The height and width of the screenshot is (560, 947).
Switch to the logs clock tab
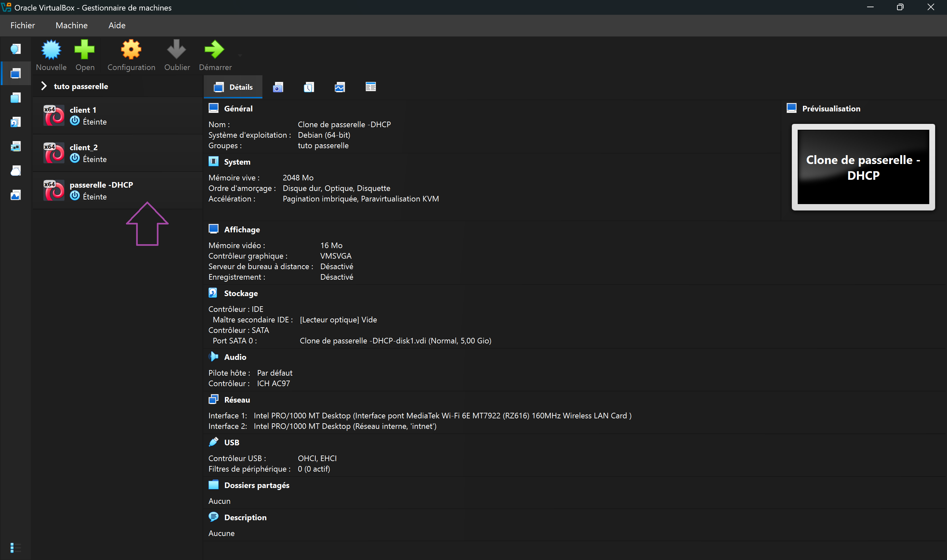(309, 87)
